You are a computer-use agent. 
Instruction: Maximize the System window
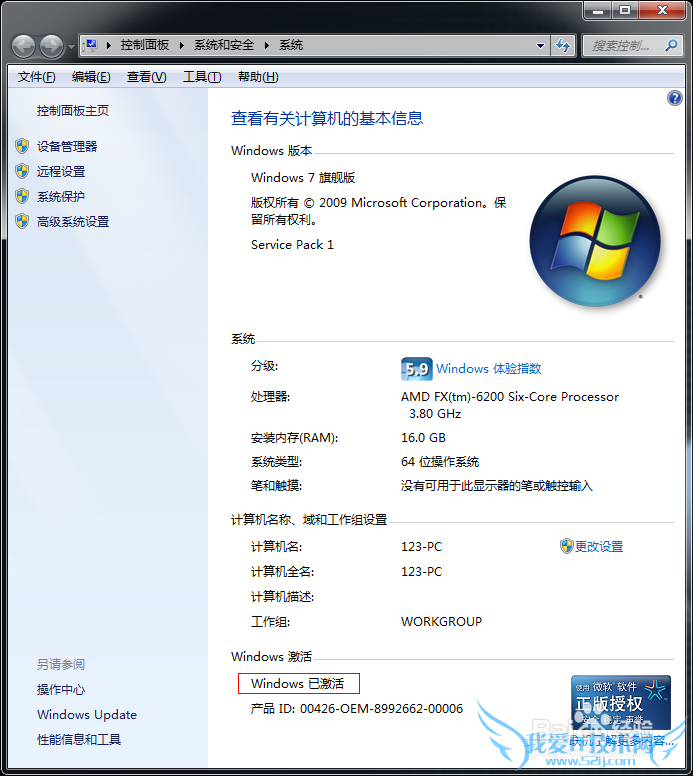tap(625, 10)
